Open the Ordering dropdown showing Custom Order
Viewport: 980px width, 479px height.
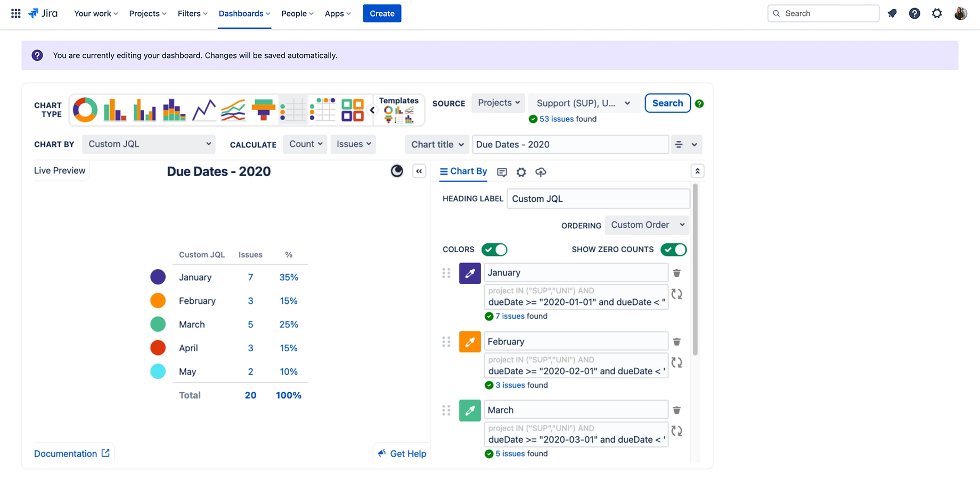tap(646, 225)
